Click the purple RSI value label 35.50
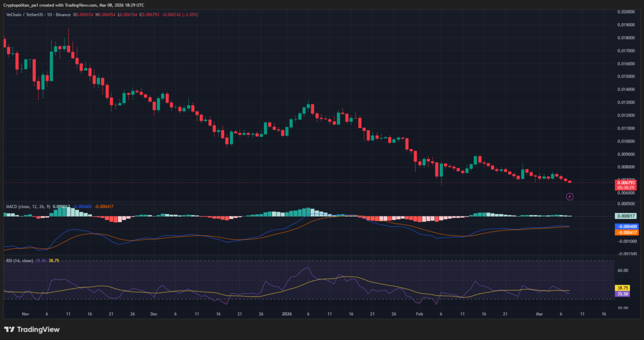 pyautogui.click(x=624, y=294)
